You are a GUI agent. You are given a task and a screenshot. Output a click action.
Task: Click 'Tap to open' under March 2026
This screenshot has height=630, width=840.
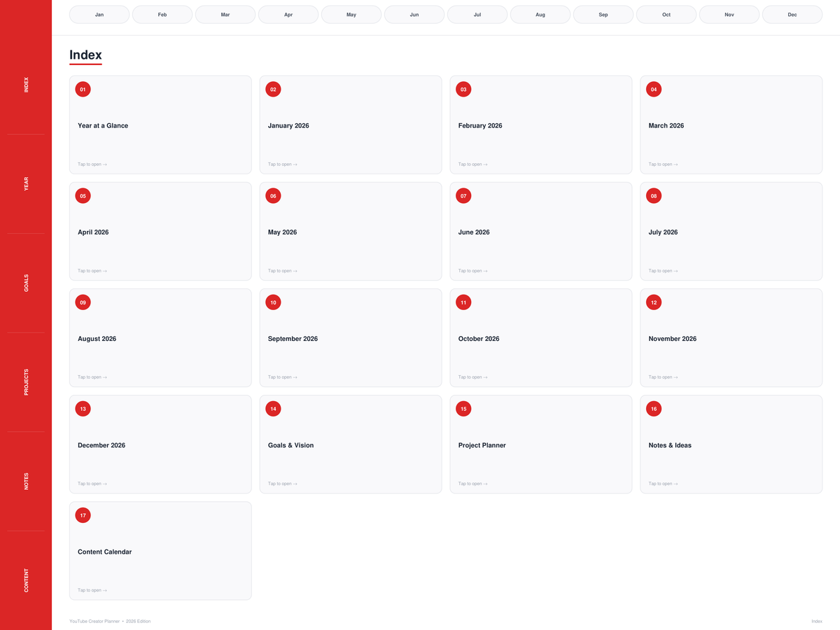click(664, 164)
